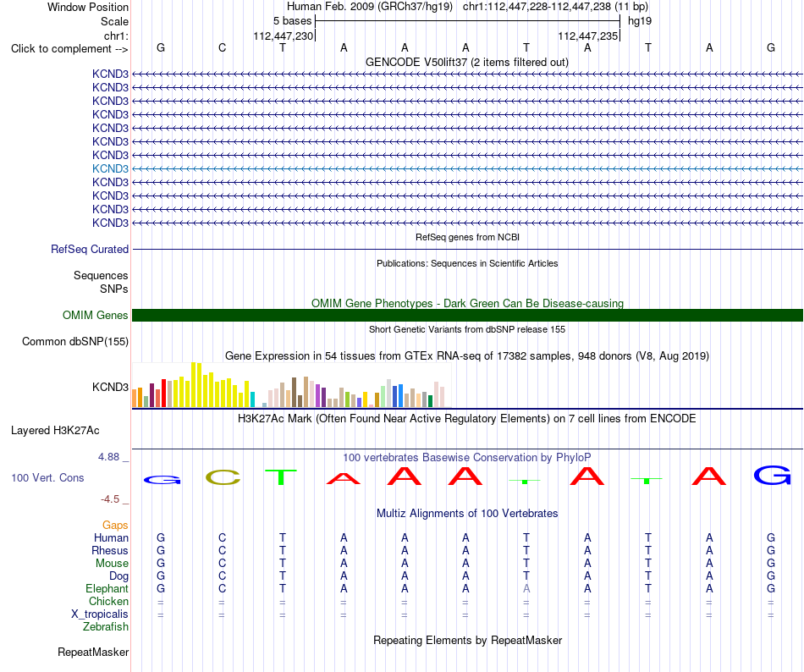The height and width of the screenshot is (672, 804).
Task: Click the C base in Mouse alignment row
Action: coord(222,564)
